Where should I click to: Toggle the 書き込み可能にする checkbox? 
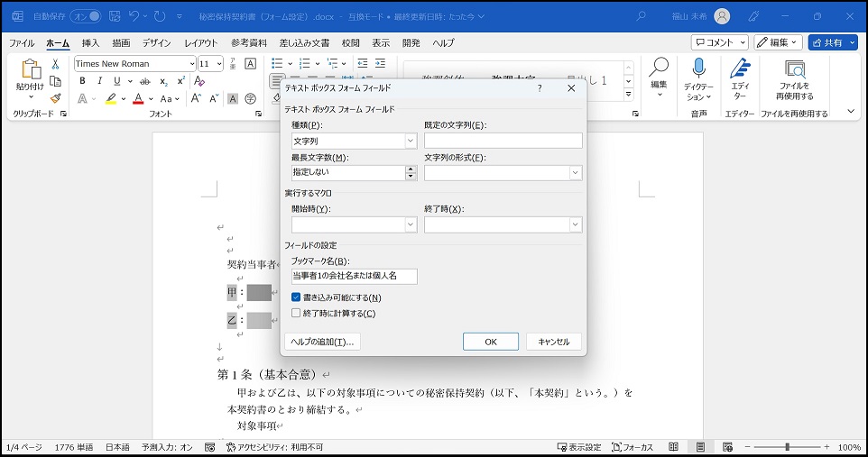(x=296, y=297)
